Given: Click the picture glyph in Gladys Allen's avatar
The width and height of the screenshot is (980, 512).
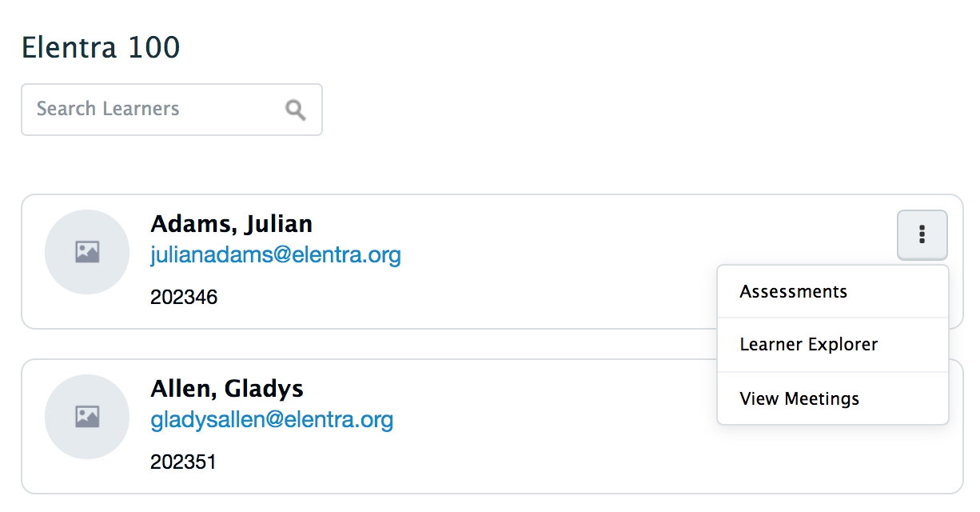Looking at the screenshot, I should (87, 417).
